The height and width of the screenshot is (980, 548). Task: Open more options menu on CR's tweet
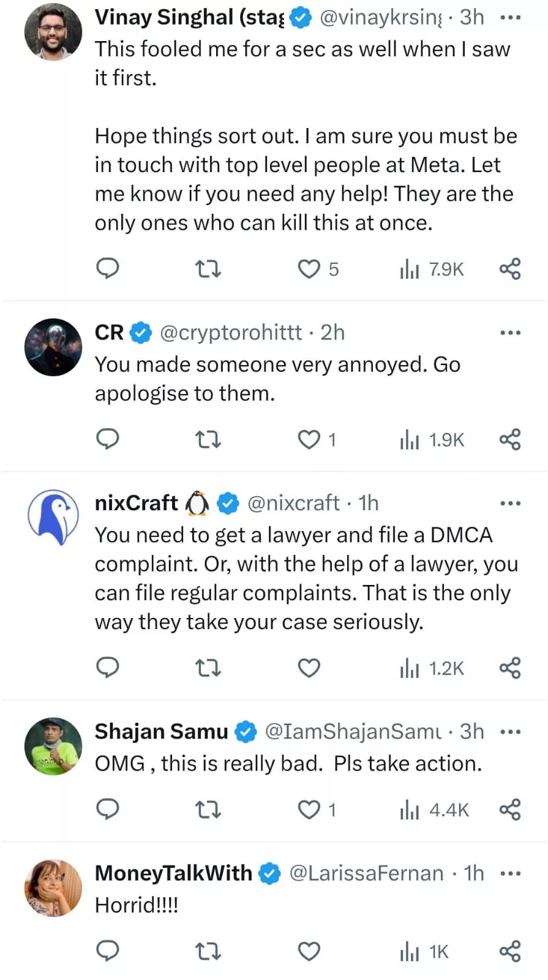point(510,333)
